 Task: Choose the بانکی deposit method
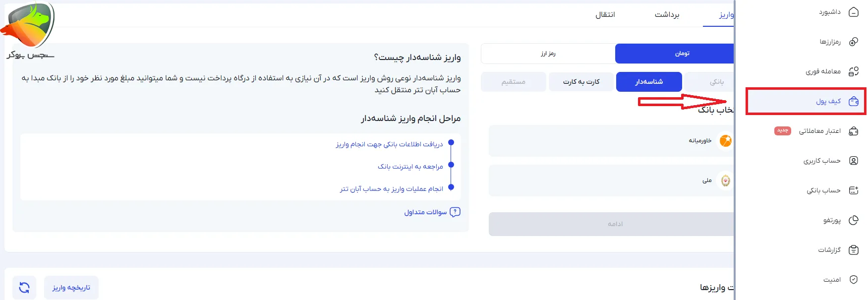(x=709, y=82)
